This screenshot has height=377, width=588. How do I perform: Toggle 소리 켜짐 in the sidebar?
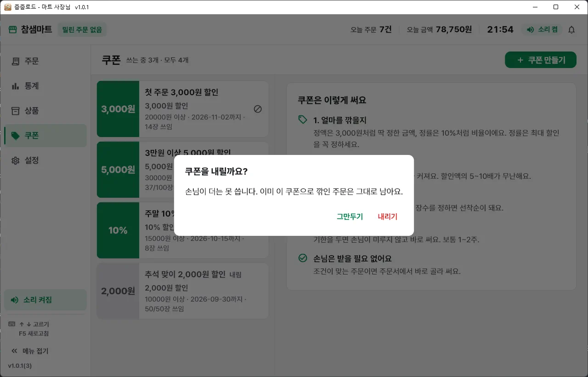pos(45,300)
